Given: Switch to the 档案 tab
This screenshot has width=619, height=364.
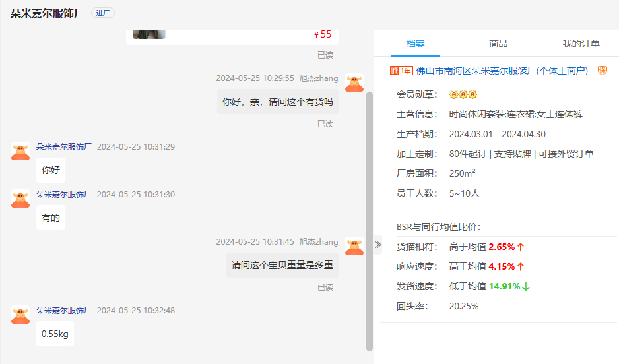Looking at the screenshot, I should click(415, 44).
